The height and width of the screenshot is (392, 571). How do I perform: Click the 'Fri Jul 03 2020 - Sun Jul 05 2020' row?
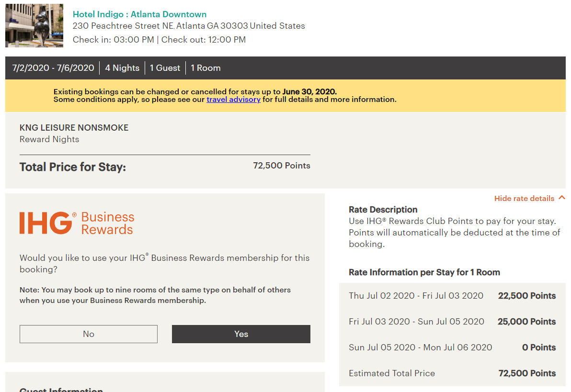tap(452, 321)
